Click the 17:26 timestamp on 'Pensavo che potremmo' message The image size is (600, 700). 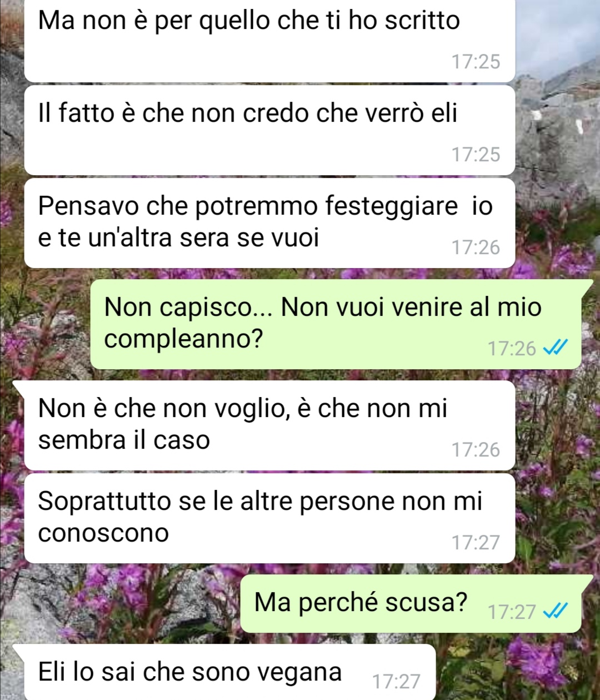click(x=476, y=247)
